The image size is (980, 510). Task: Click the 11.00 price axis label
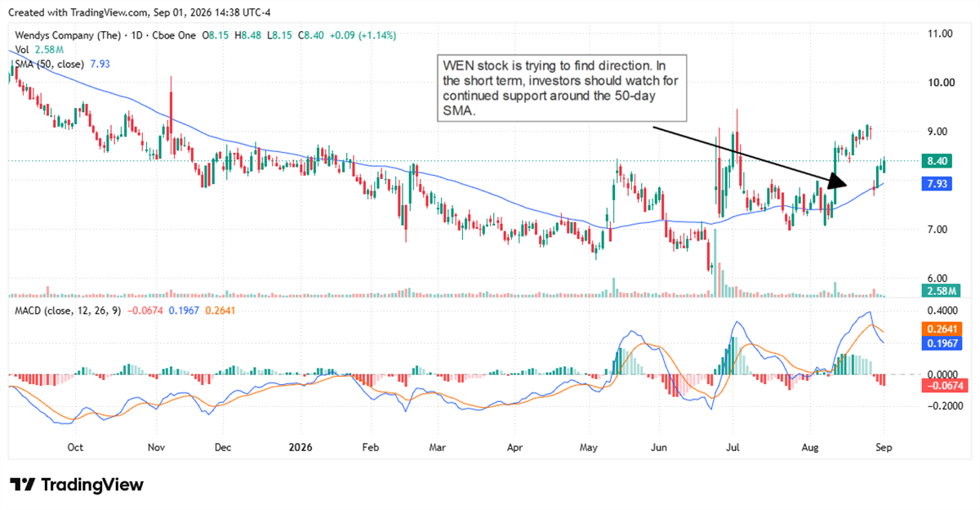pos(940,34)
